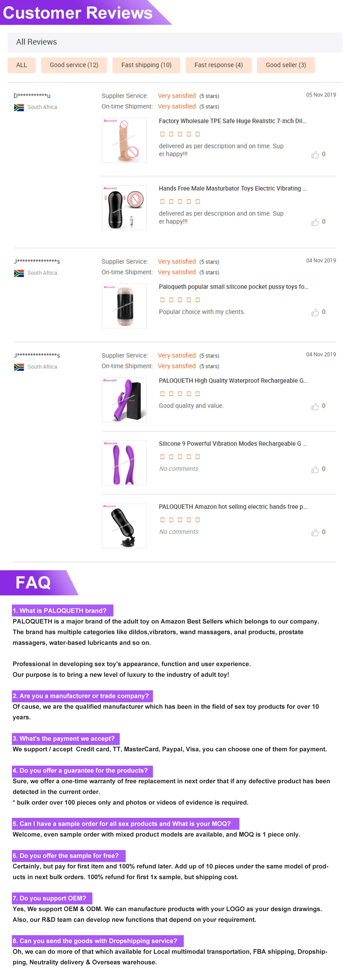Open PALOQUETH High Quality Waterproof Rechargeable link
Image resolution: width=350 pixels, height=980 pixels.
tap(233, 380)
